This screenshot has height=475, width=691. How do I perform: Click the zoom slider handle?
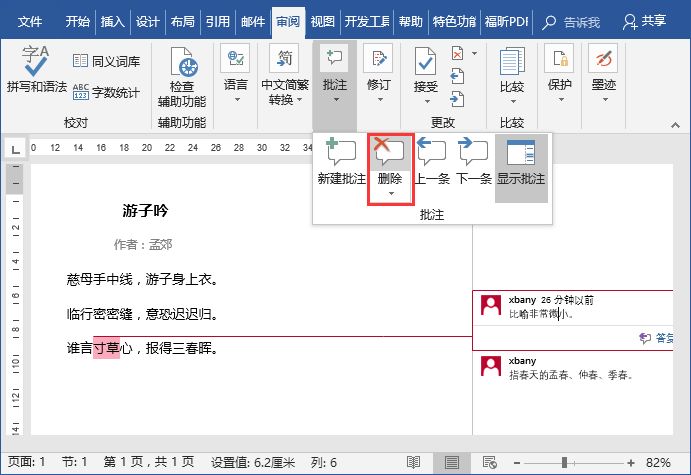(x=565, y=463)
